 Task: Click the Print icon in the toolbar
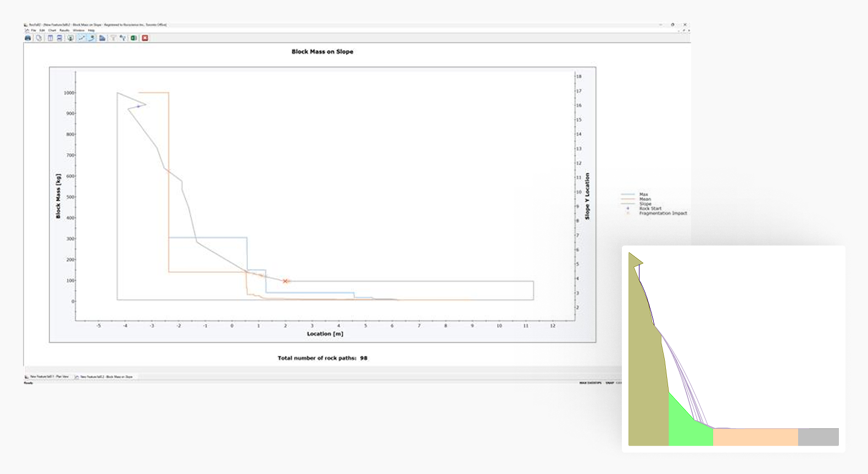click(28, 38)
